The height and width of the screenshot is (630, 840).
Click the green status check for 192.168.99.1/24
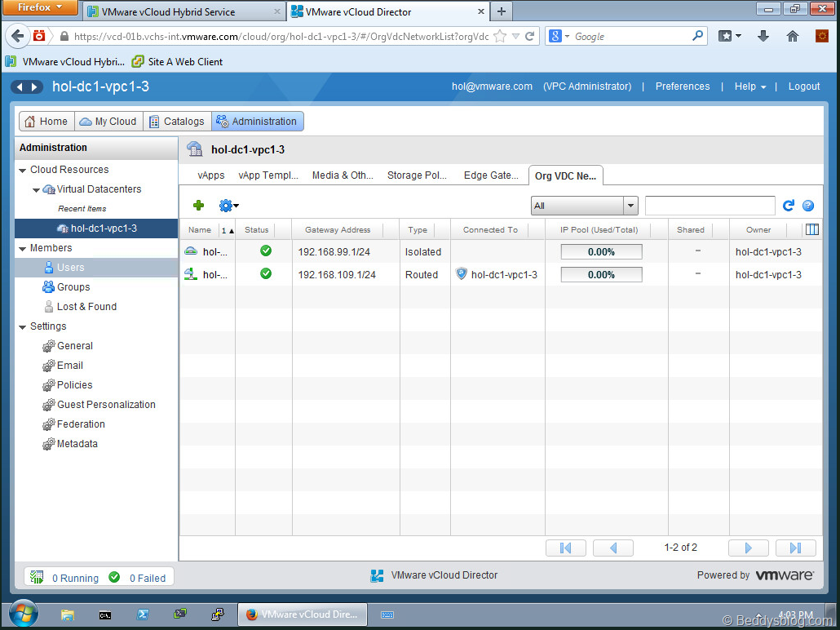tap(266, 251)
